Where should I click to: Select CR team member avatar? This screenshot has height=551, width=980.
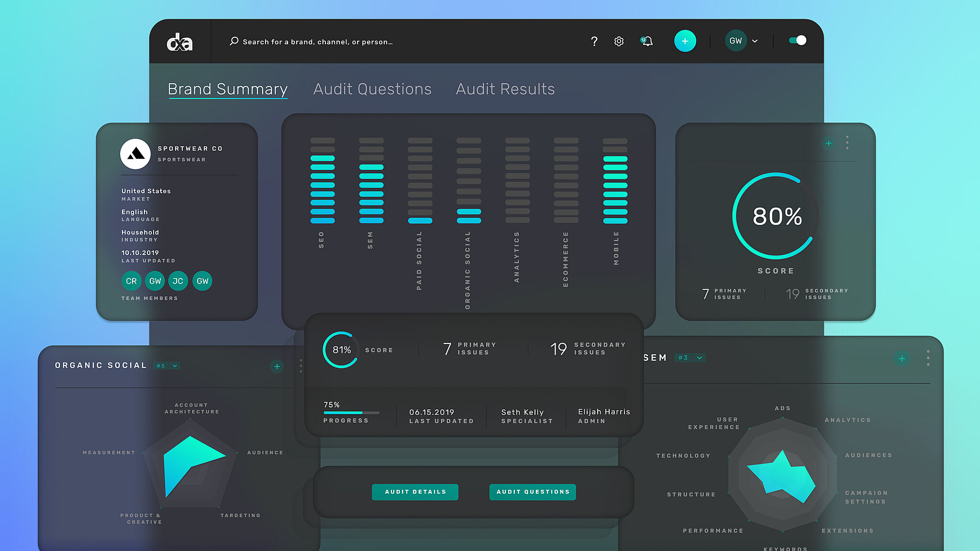(x=132, y=281)
